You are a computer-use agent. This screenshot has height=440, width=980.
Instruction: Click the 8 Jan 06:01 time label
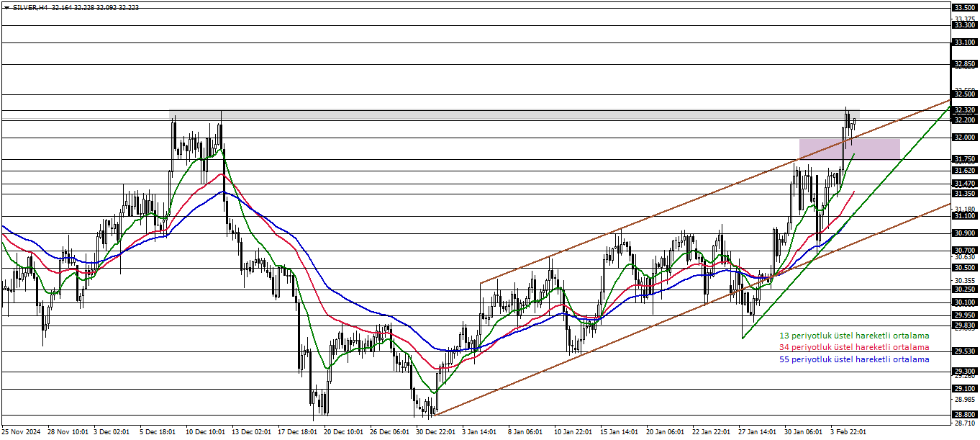click(526, 432)
